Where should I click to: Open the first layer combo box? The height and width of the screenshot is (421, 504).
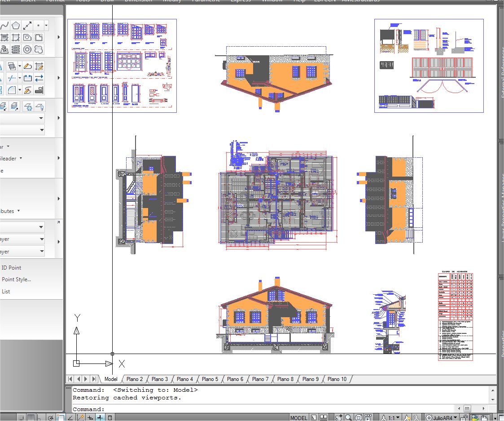[22, 118]
